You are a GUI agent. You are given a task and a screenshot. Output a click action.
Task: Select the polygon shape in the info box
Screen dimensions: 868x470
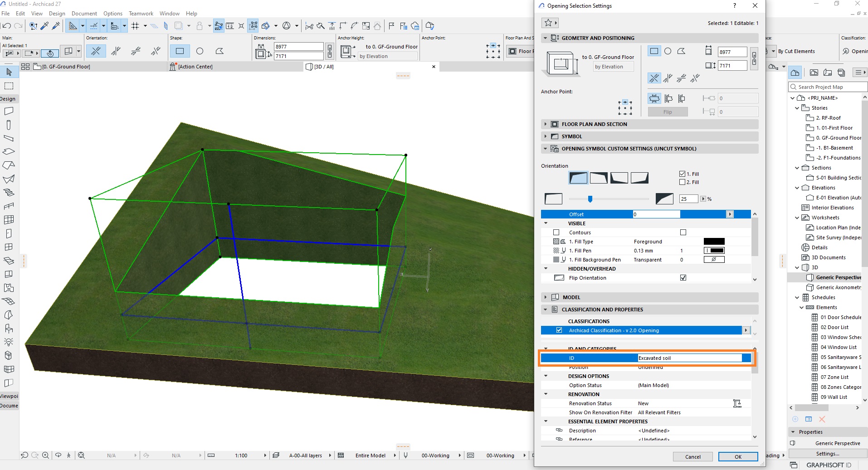[x=219, y=51]
